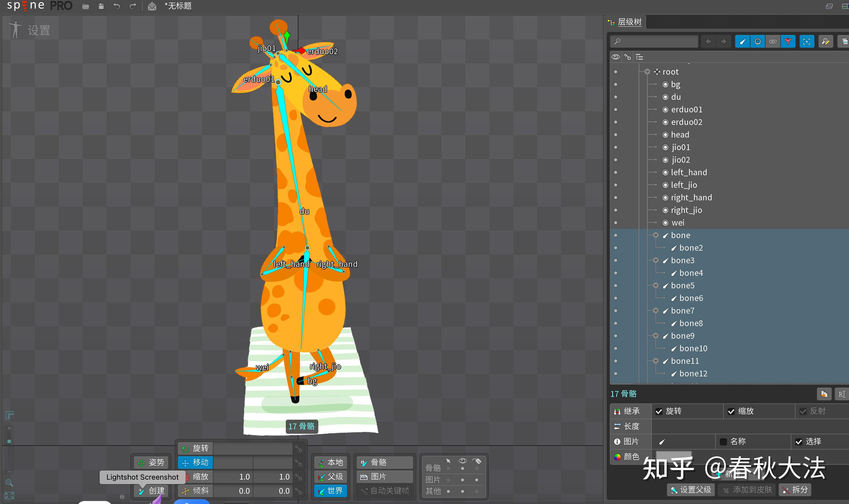Screen dimensions: 849x504
Task: Toggle the bone filter icon in the tree toolbar
Action: click(742, 42)
